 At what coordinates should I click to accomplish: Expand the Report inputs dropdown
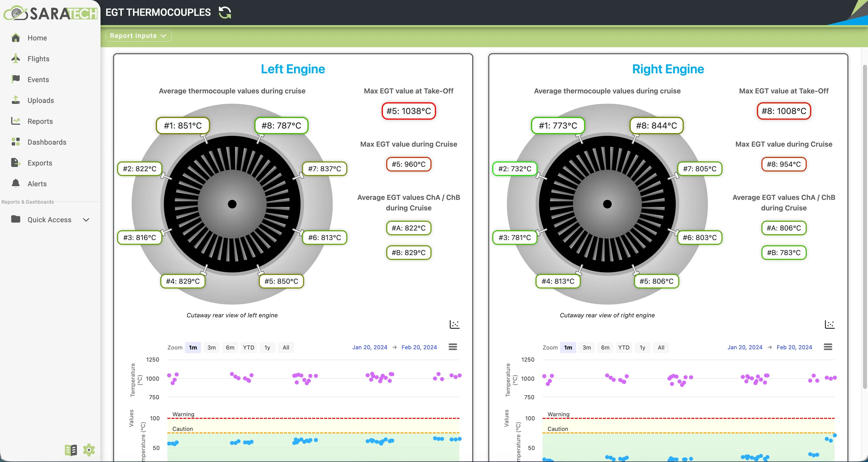138,36
